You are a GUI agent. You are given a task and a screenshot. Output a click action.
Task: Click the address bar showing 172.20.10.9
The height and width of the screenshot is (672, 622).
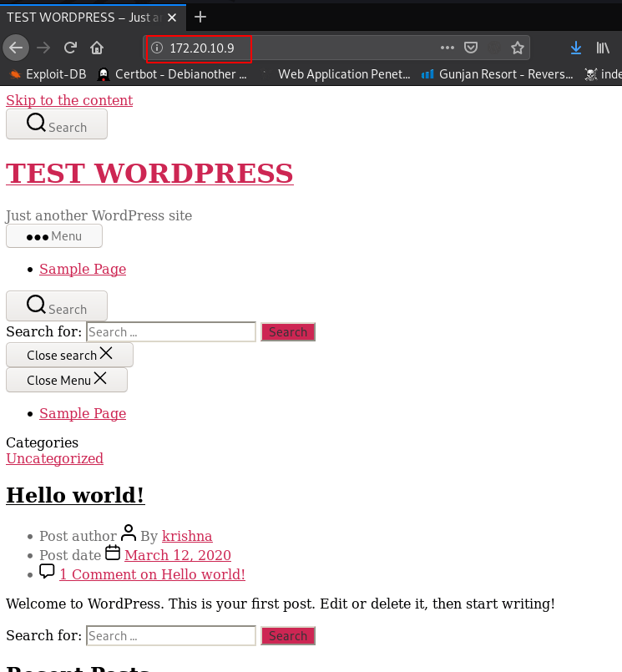click(336, 48)
